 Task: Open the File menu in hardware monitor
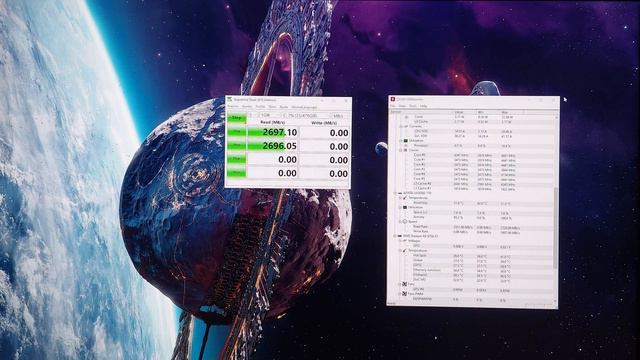(x=393, y=106)
